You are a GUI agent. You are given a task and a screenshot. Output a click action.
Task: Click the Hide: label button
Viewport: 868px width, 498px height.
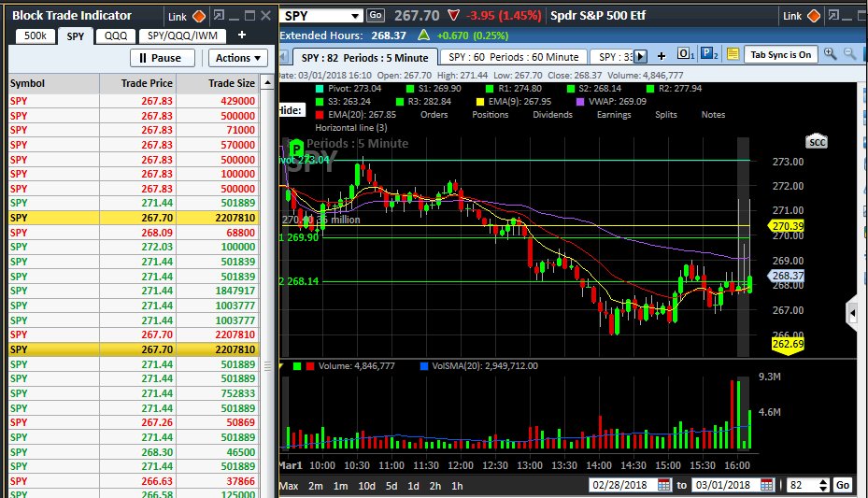[291, 110]
